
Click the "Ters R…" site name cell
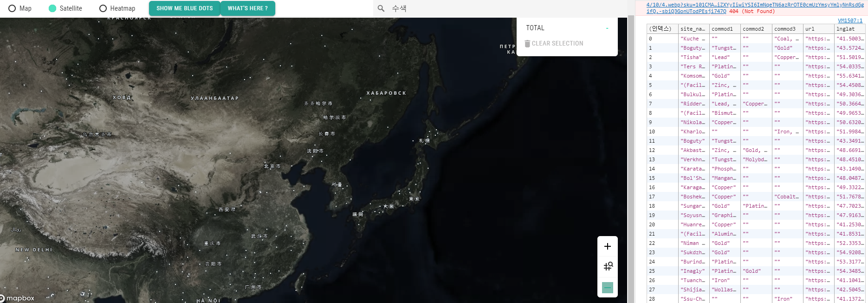(x=693, y=66)
